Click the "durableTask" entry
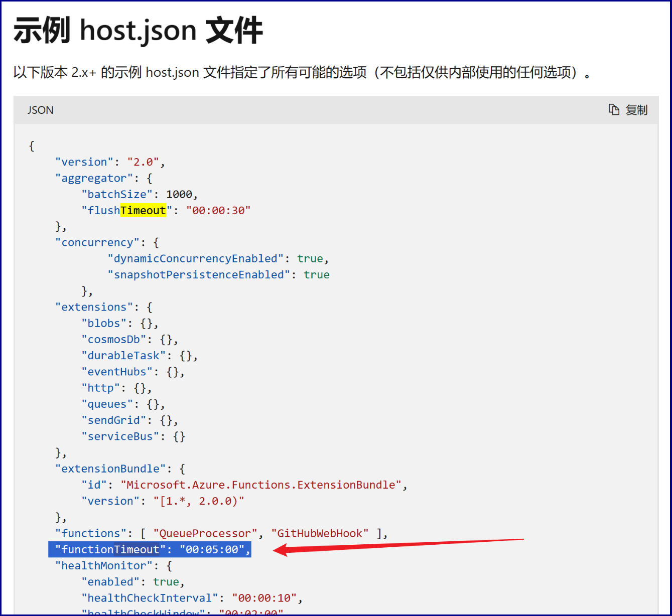 click(123, 356)
